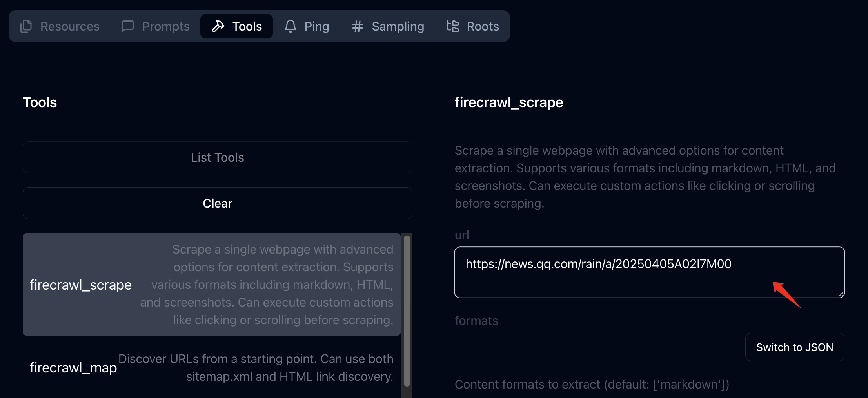Click the Resources document icon
Screen dimensions: 868x398
tap(26, 26)
